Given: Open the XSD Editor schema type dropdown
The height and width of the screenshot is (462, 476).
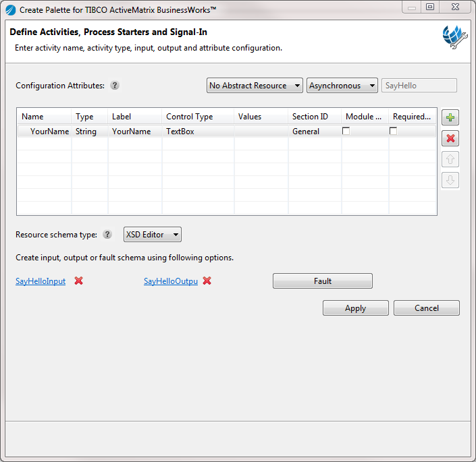Looking at the screenshot, I should (153, 234).
